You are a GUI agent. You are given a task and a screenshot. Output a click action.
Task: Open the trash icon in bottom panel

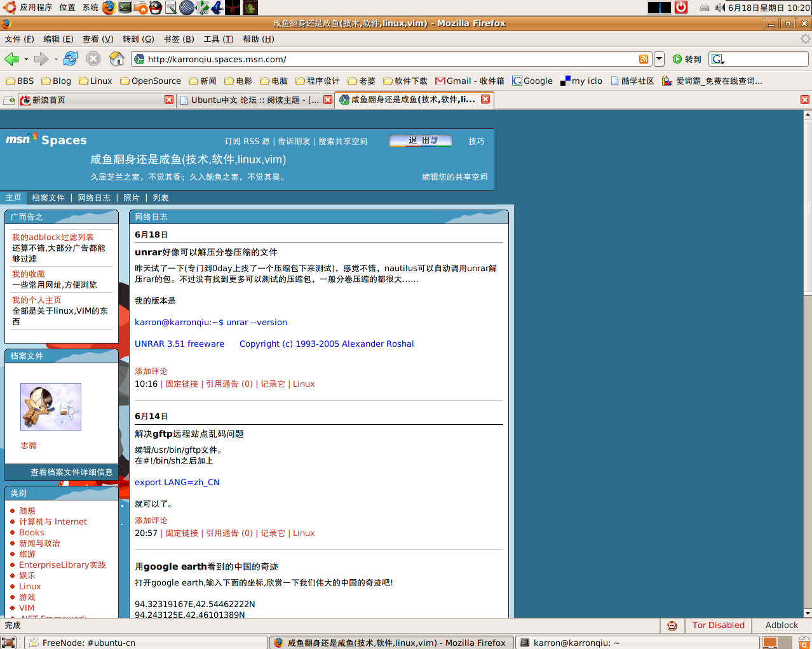[x=804, y=643]
